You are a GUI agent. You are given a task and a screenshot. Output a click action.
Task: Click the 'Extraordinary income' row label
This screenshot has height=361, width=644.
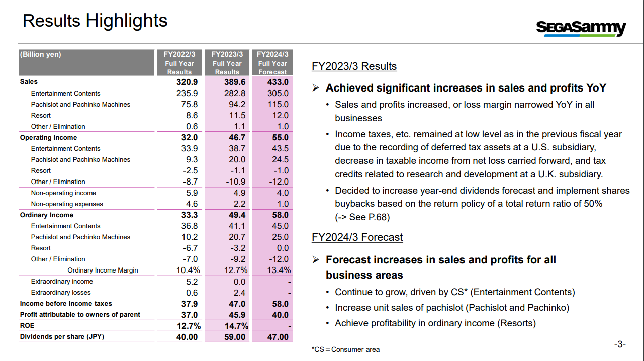tap(62, 281)
